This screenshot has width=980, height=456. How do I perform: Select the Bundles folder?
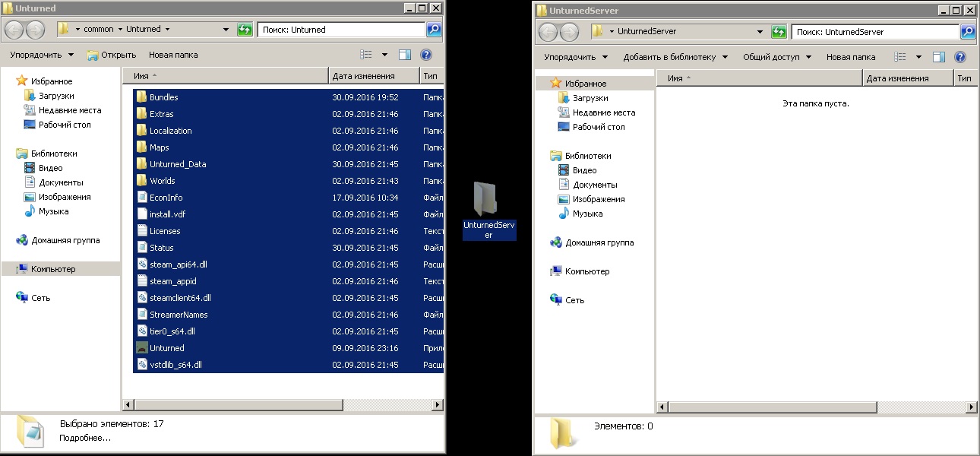coord(288,97)
